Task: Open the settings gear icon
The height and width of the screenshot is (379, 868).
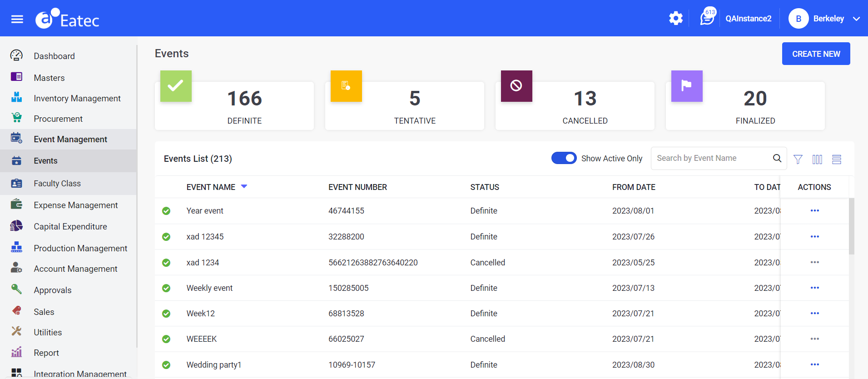Action: pyautogui.click(x=675, y=19)
